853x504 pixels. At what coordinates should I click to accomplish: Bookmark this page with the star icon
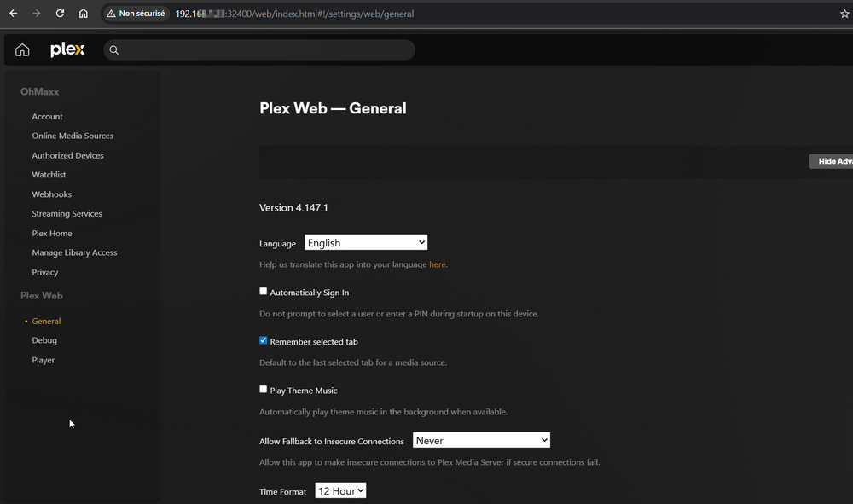(x=844, y=14)
